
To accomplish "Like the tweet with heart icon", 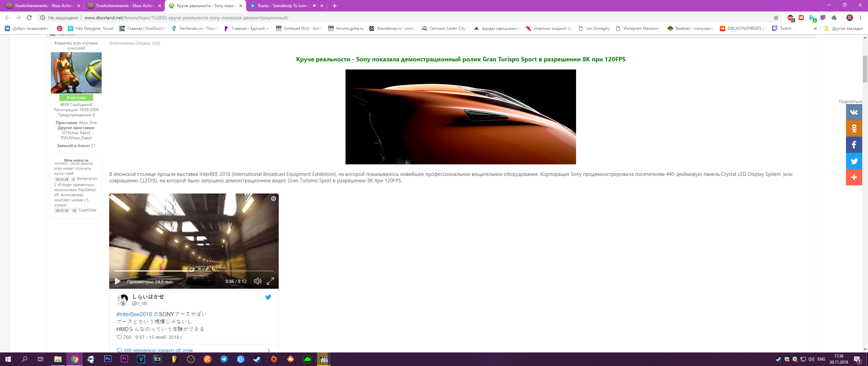I will pos(119,337).
